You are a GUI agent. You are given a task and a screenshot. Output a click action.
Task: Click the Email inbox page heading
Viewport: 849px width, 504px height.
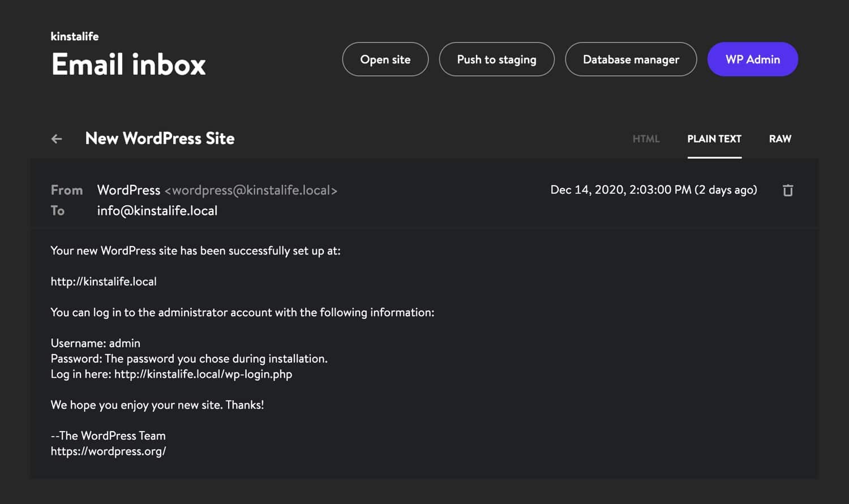tap(128, 63)
